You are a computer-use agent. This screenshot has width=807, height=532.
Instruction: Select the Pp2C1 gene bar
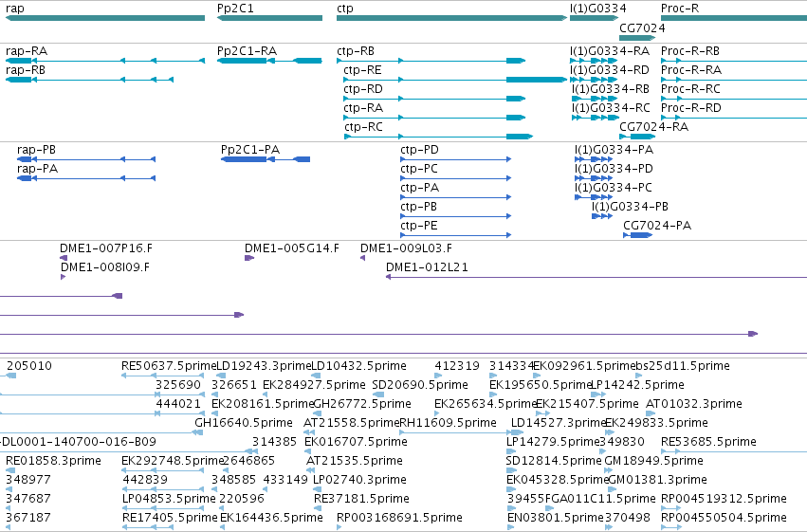click(x=269, y=18)
